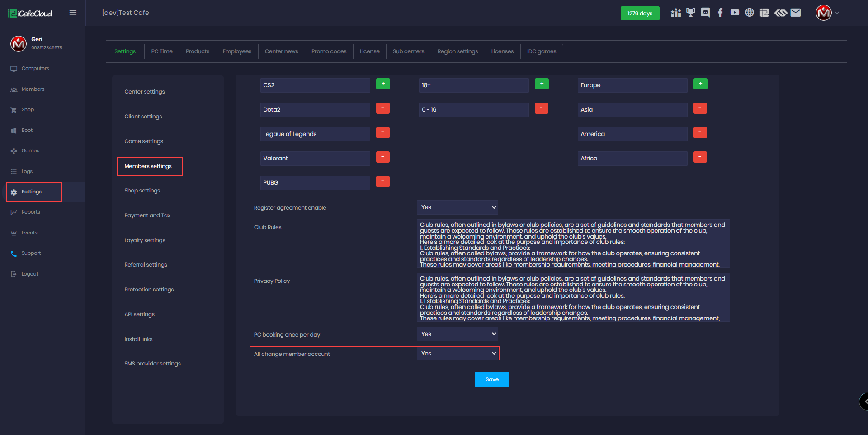Click the trophy icon in top bar
868x435 pixels.
[690, 13]
